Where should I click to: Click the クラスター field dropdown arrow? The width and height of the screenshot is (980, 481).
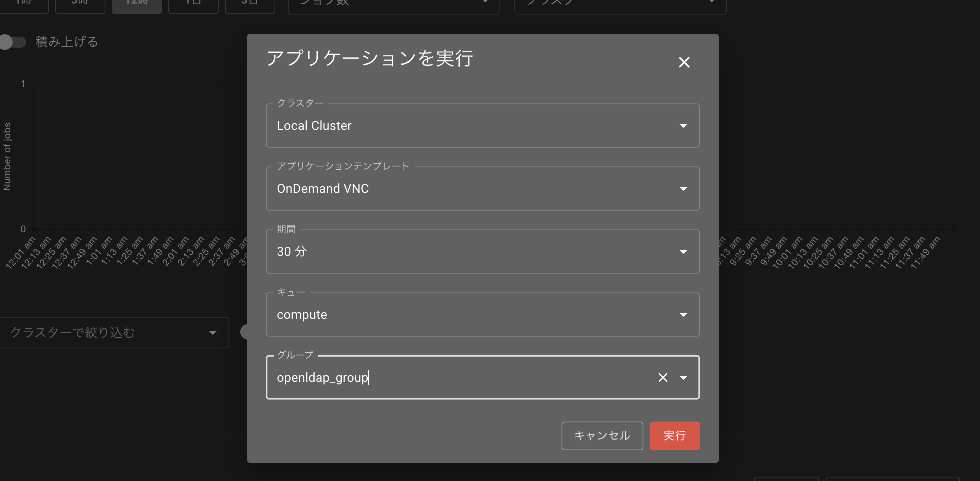tap(683, 126)
